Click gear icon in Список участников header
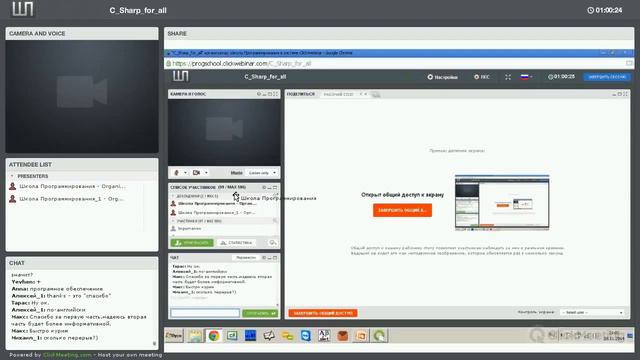The width and height of the screenshot is (640, 360). tap(264, 187)
